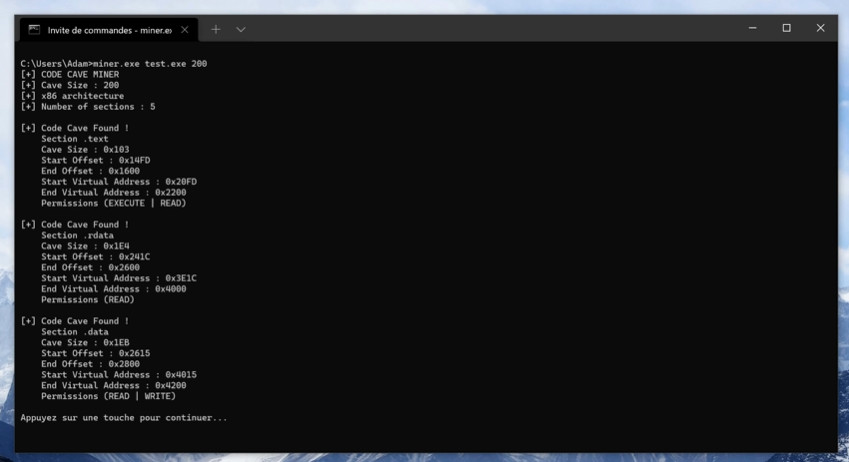Click Cave Size : 0x1E4 line
Viewport: 849px width, 462px height.
click(85, 246)
